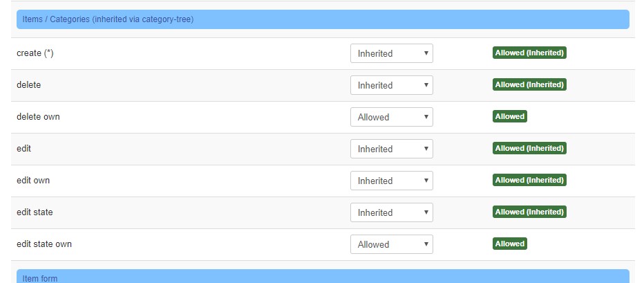The height and width of the screenshot is (283, 644).
Task: Click Allowed (Inherited) badge for edit
Action: [x=529, y=148]
